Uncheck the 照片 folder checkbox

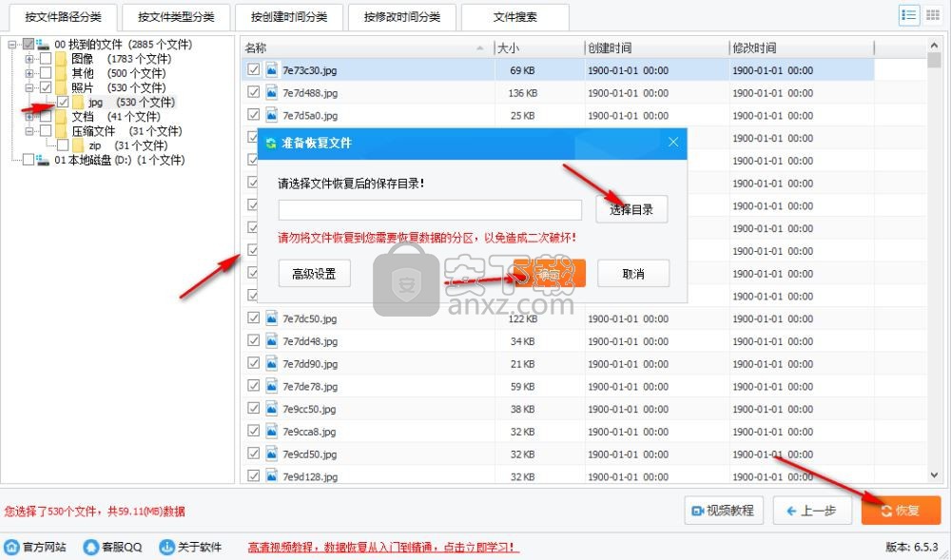(46, 87)
